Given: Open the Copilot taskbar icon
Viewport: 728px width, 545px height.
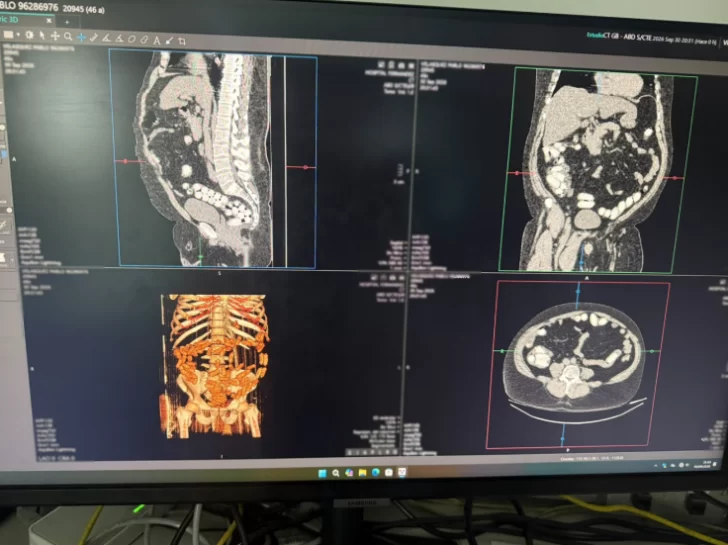Looking at the screenshot, I should [x=349, y=473].
